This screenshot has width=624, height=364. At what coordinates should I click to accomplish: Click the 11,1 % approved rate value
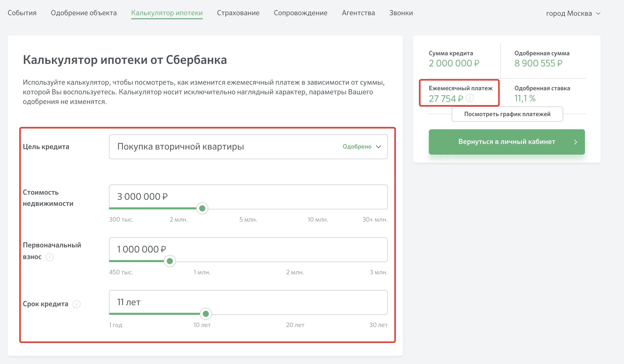coord(525,98)
